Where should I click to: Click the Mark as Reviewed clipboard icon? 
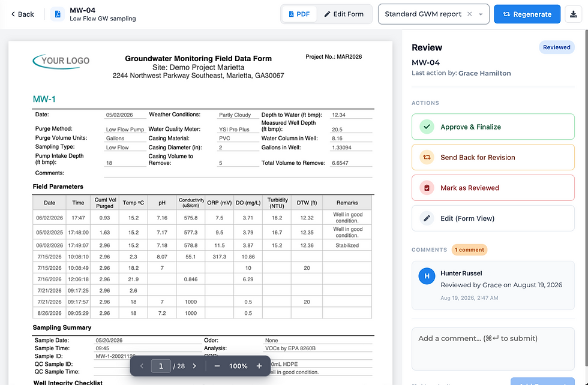[x=427, y=188]
